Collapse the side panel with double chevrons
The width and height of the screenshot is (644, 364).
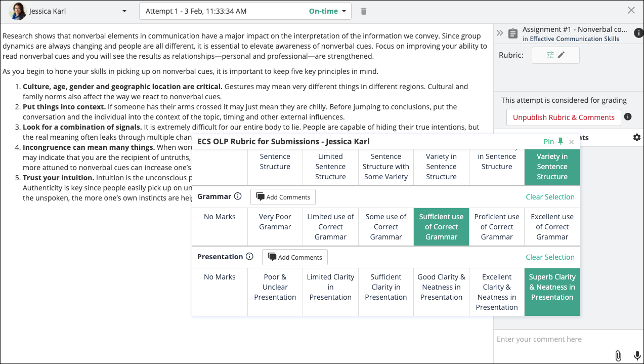[x=500, y=33]
